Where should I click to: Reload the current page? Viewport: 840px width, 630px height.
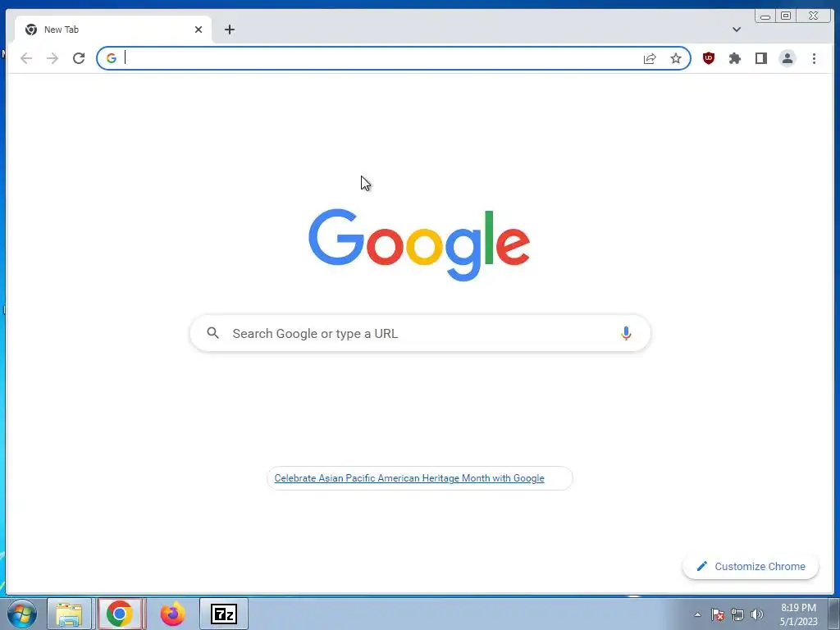click(79, 58)
